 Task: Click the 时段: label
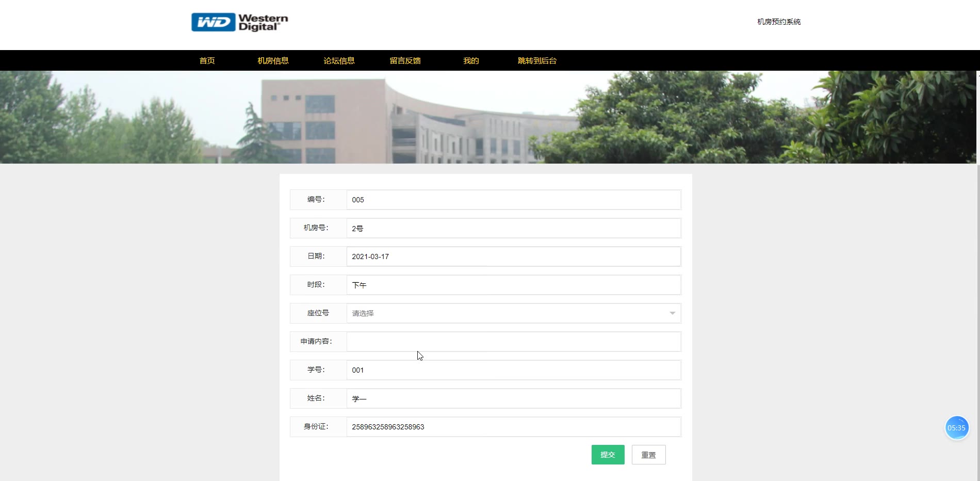pos(316,285)
